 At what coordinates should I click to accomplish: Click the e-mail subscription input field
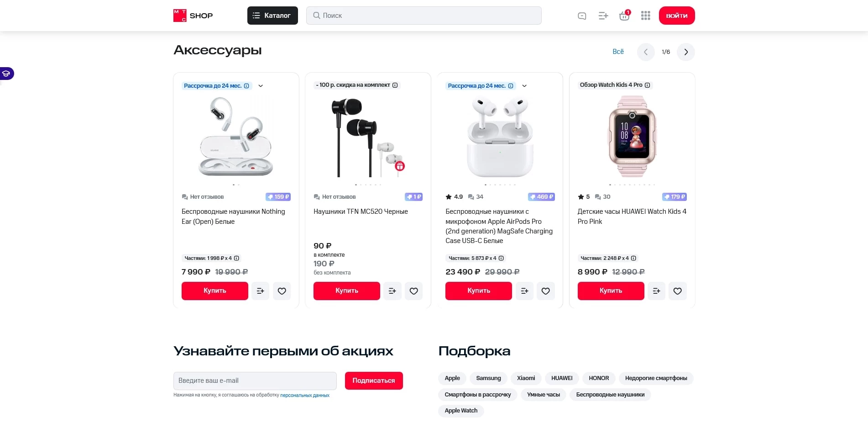(255, 381)
